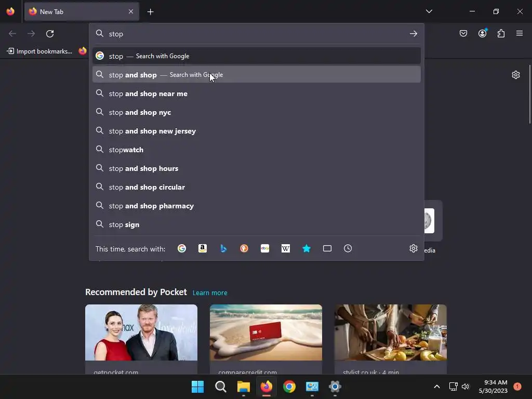Search this time with eBay icon
The image size is (532, 399).
pos(265,249)
